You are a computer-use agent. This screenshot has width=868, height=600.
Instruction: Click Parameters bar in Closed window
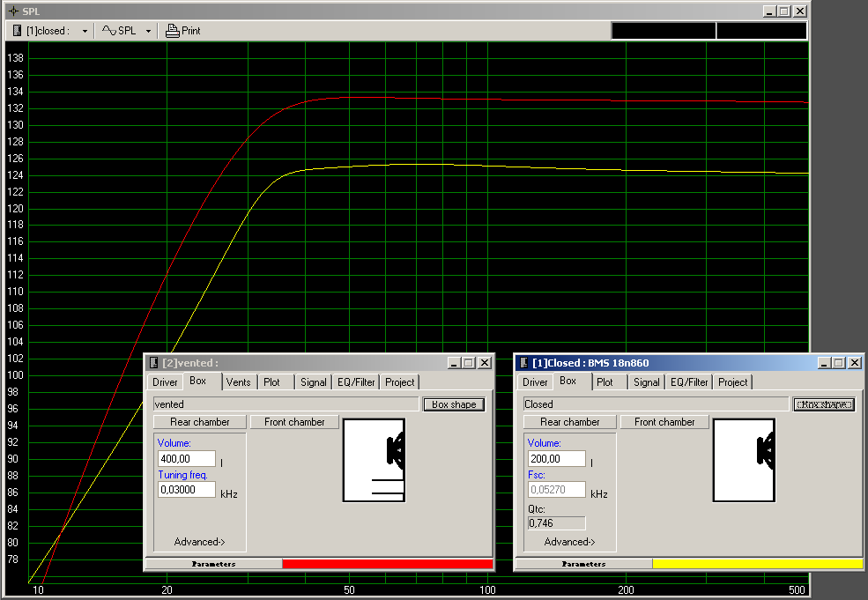[x=583, y=564]
